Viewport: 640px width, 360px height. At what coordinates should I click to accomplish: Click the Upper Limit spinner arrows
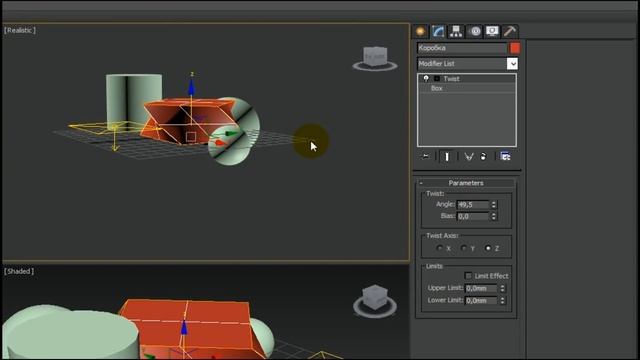[x=502, y=288]
